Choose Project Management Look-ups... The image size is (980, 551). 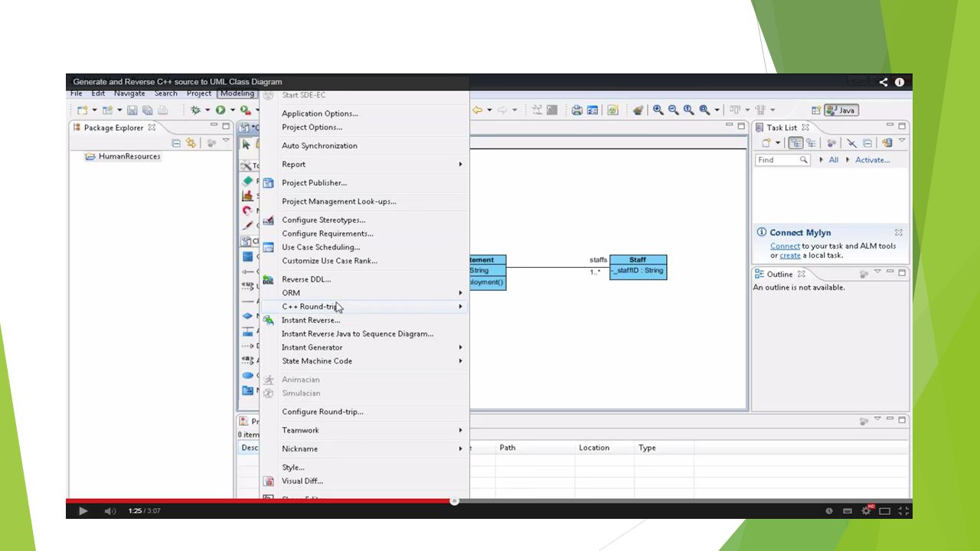364,201
